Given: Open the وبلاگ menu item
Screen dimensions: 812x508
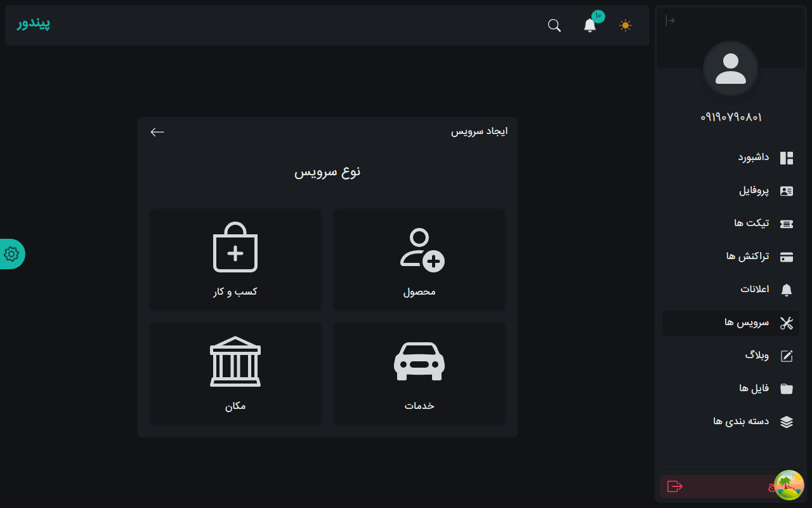Looking at the screenshot, I should pos(731,356).
